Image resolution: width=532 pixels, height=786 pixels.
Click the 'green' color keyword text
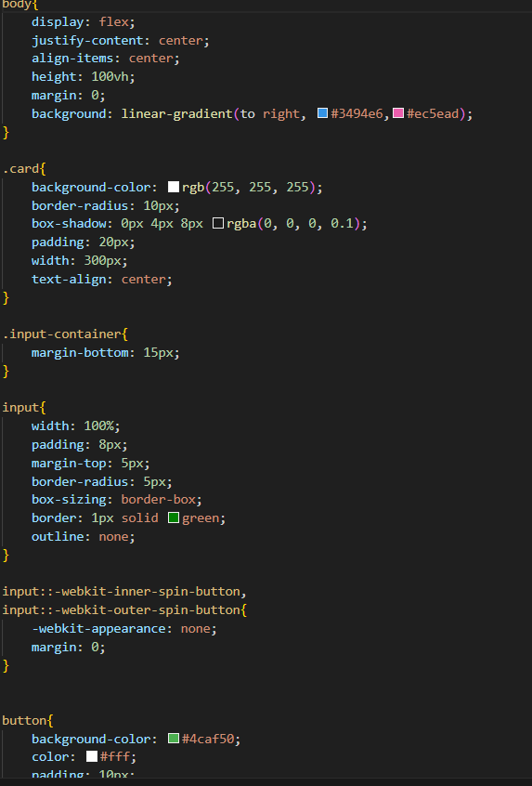tap(201, 518)
